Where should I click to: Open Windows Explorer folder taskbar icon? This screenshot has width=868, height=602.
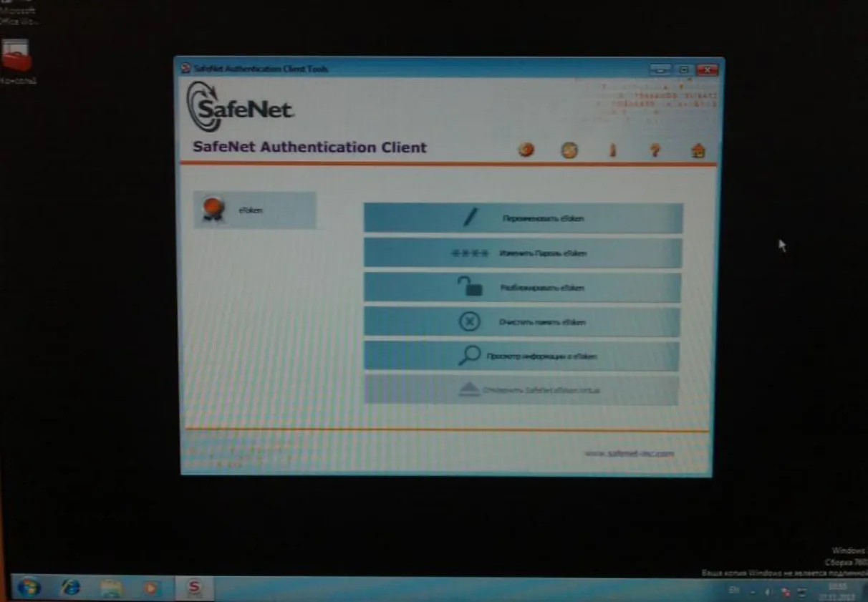coord(111,588)
